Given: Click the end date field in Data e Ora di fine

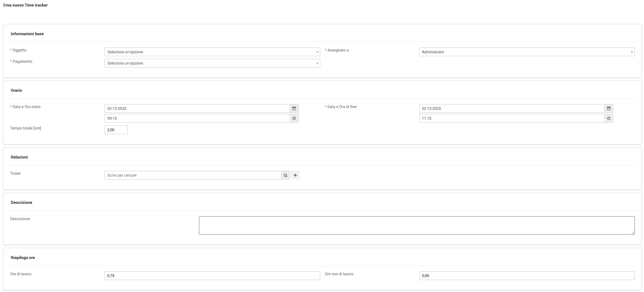Looking at the screenshot, I should [511, 108].
